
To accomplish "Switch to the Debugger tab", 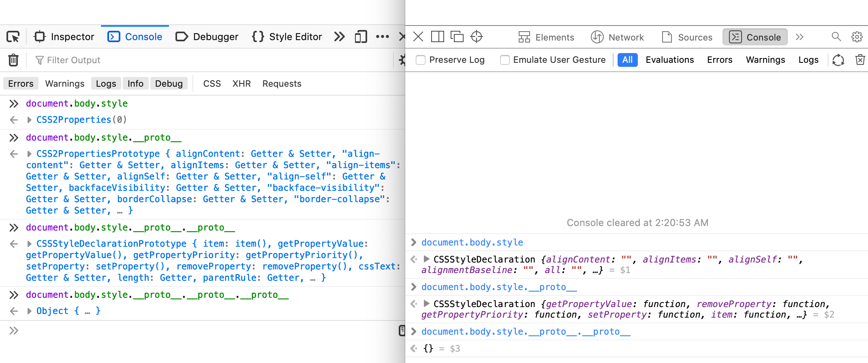I will pyautogui.click(x=207, y=37).
